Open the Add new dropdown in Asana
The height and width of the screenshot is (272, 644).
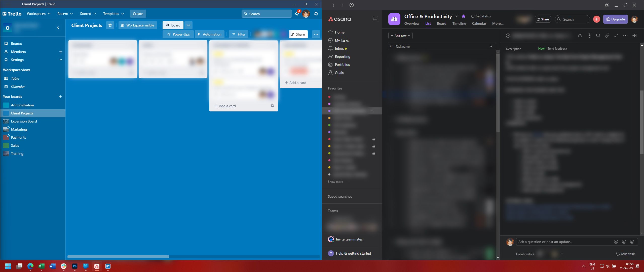click(400, 36)
